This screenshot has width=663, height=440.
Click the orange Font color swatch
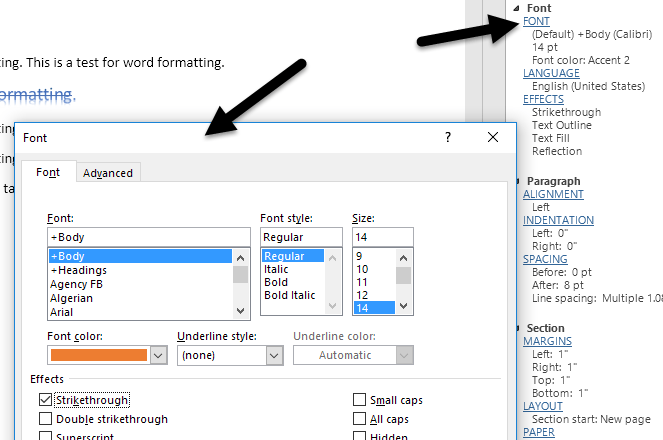98,355
